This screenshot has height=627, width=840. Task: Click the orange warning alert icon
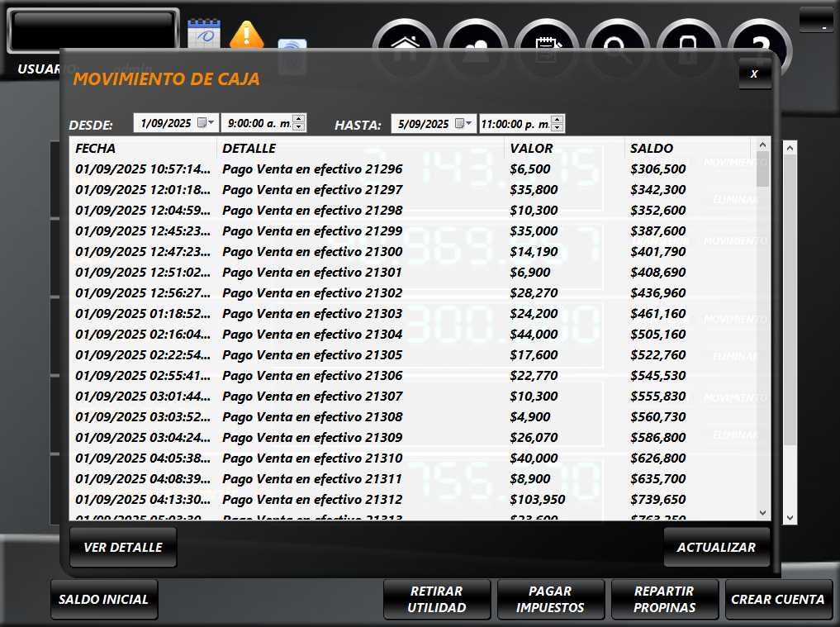246,35
